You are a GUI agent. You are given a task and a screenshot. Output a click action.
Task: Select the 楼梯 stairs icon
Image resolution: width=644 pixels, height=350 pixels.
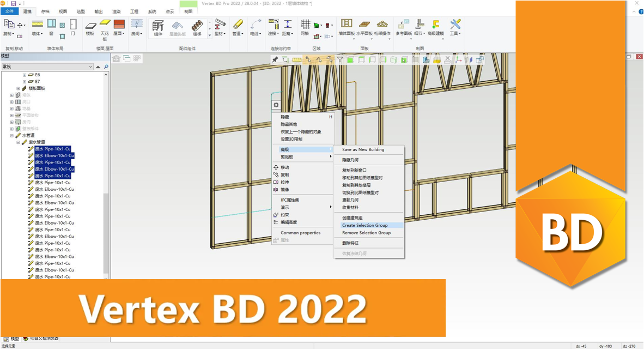coord(197,26)
